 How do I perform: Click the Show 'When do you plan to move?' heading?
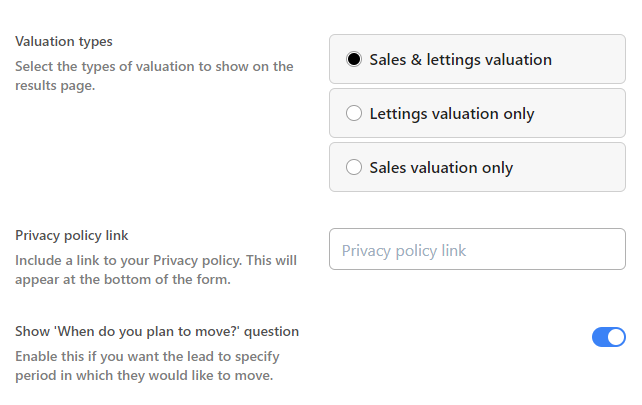point(157,332)
